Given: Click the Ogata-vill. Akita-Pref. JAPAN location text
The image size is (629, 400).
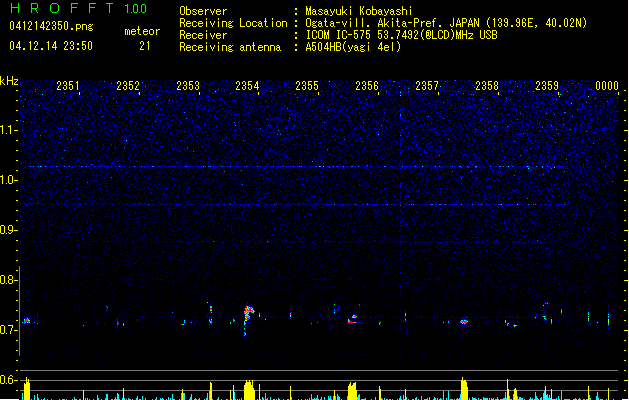Looking at the screenshot, I should point(446,23).
